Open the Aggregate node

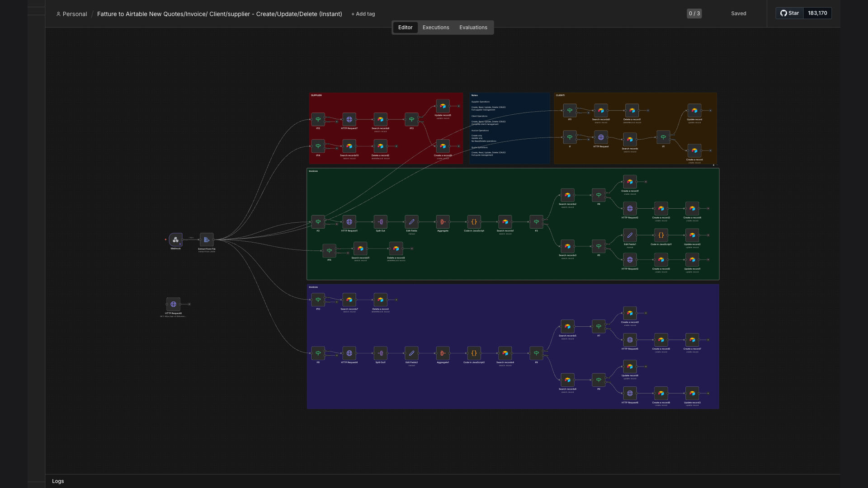pos(443,222)
